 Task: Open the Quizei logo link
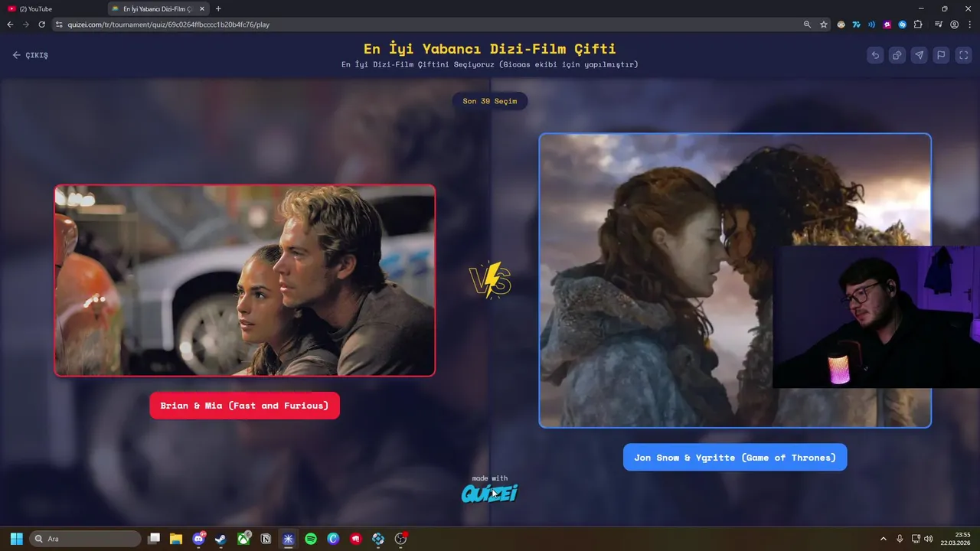click(x=490, y=493)
